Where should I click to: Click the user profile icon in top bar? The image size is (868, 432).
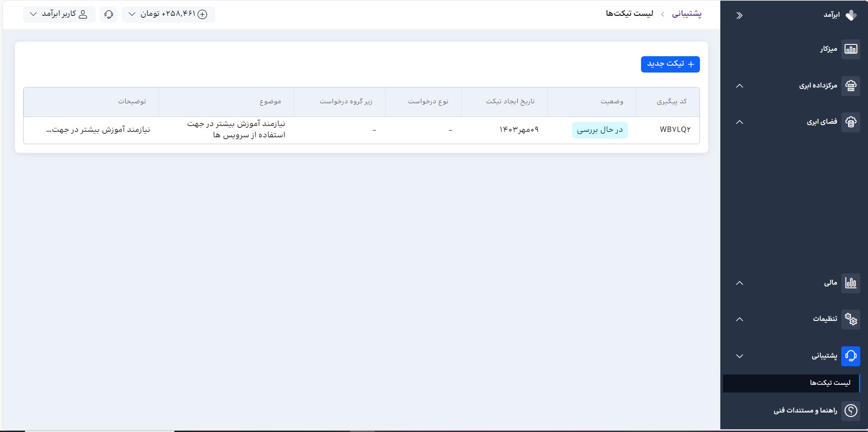[x=83, y=15]
